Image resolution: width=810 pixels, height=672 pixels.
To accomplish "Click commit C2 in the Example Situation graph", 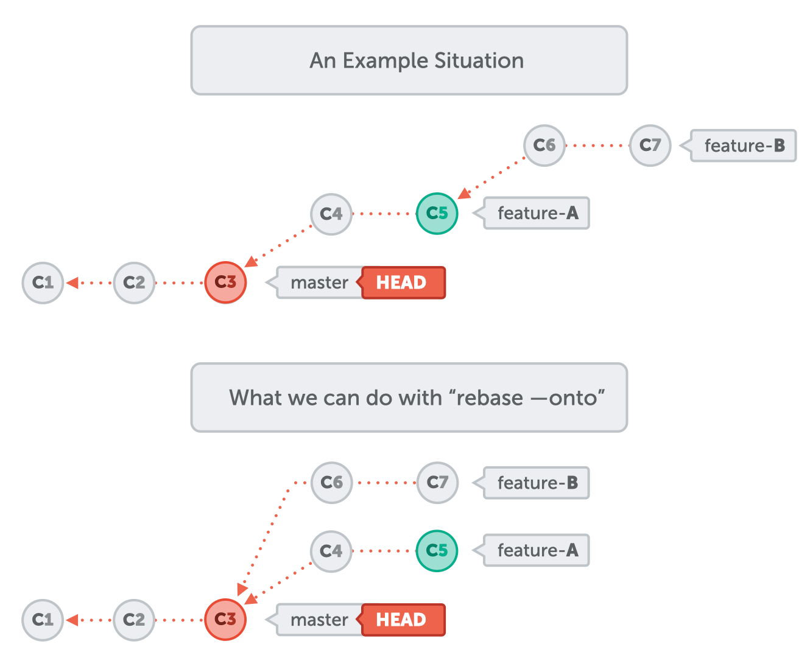I will 134,282.
